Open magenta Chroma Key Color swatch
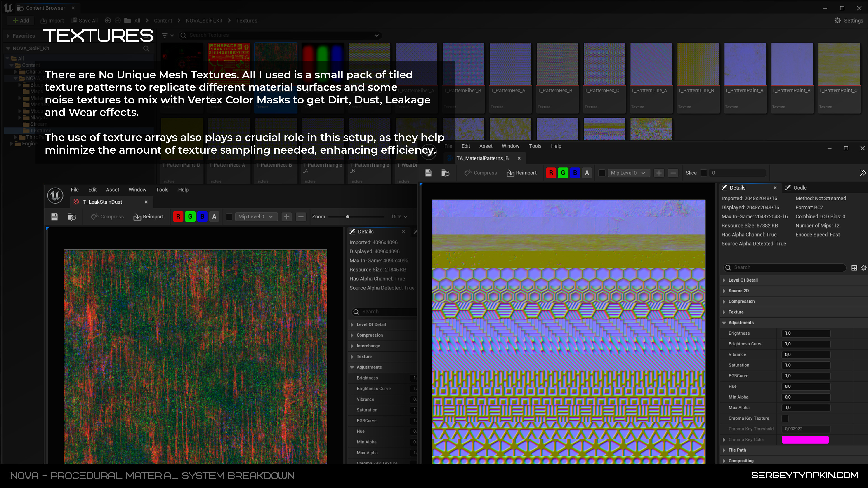This screenshot has height=488, width=868. (805, 439)
